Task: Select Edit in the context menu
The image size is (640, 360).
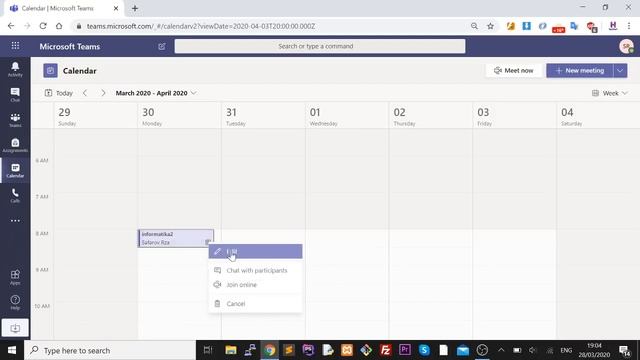Action: coord(256,251)
